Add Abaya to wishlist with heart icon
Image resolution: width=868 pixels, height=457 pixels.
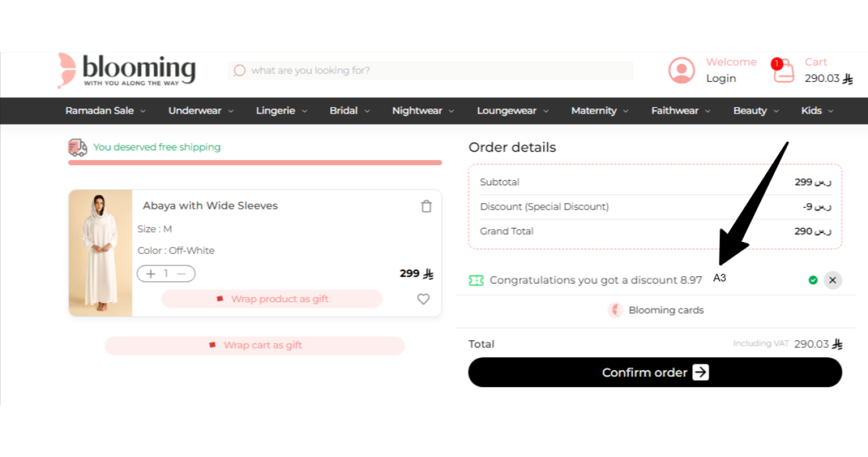tap(423, 299)
